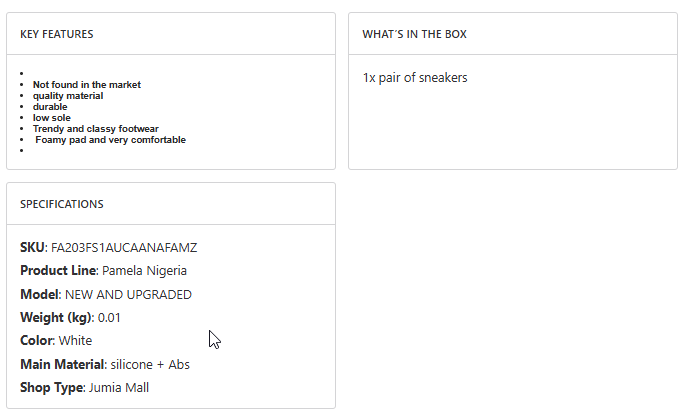Click the Shop Type label

click(51, 388)
